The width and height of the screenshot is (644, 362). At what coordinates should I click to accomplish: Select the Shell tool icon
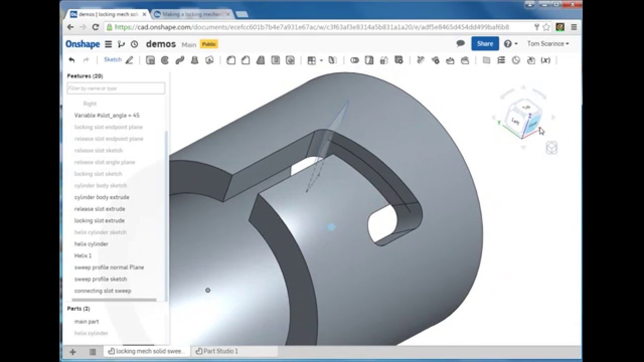point(275,60)
